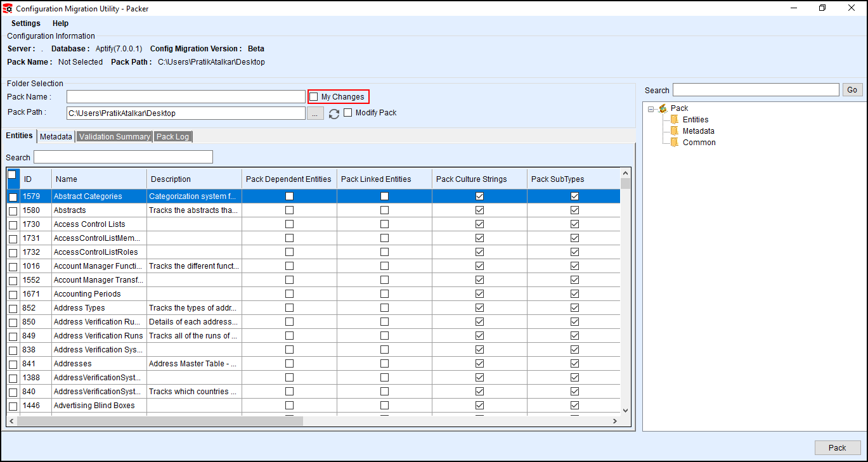
Task: Click the Addresses name cell
Action: [x=99, y=364]
